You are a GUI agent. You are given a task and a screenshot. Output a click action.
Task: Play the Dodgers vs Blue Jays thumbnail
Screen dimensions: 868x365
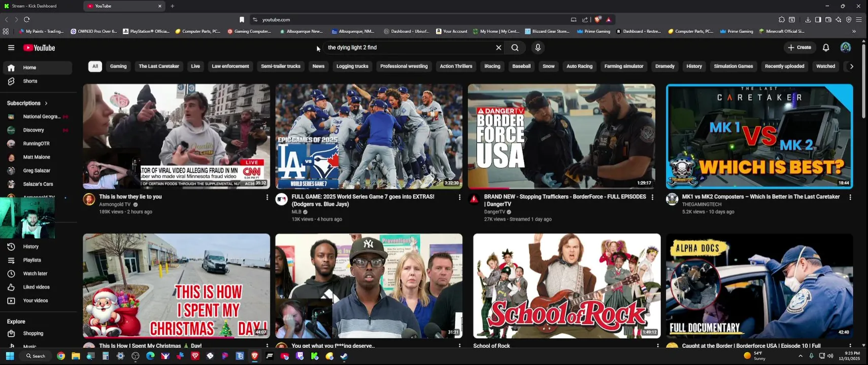coord(369,136)
